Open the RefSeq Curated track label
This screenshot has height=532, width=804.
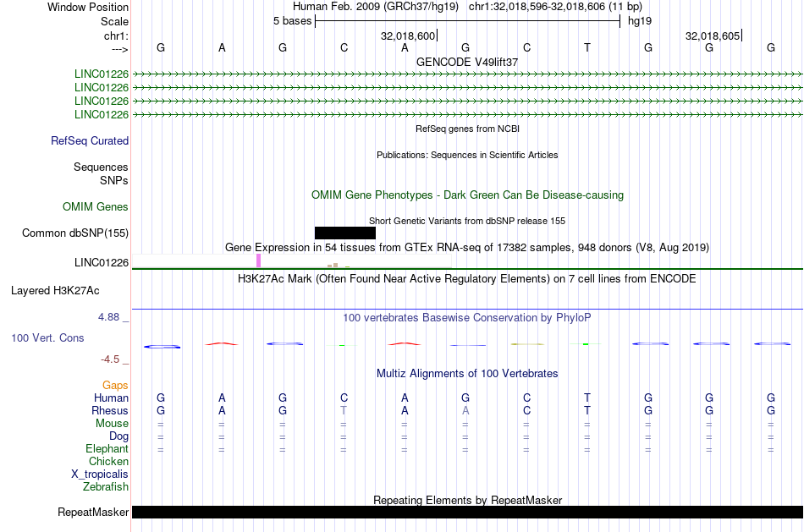pyautogui.click(x=90, y=141)
